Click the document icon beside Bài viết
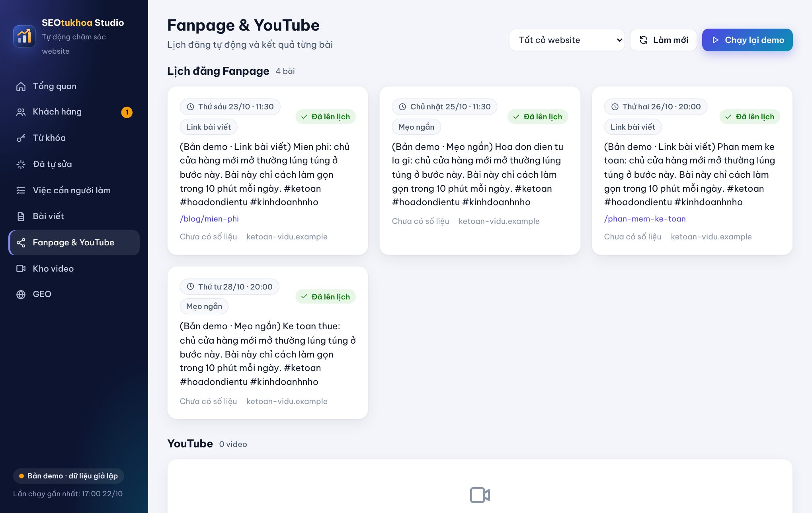The height and width of the screenshot is (513, 812). 21,216
